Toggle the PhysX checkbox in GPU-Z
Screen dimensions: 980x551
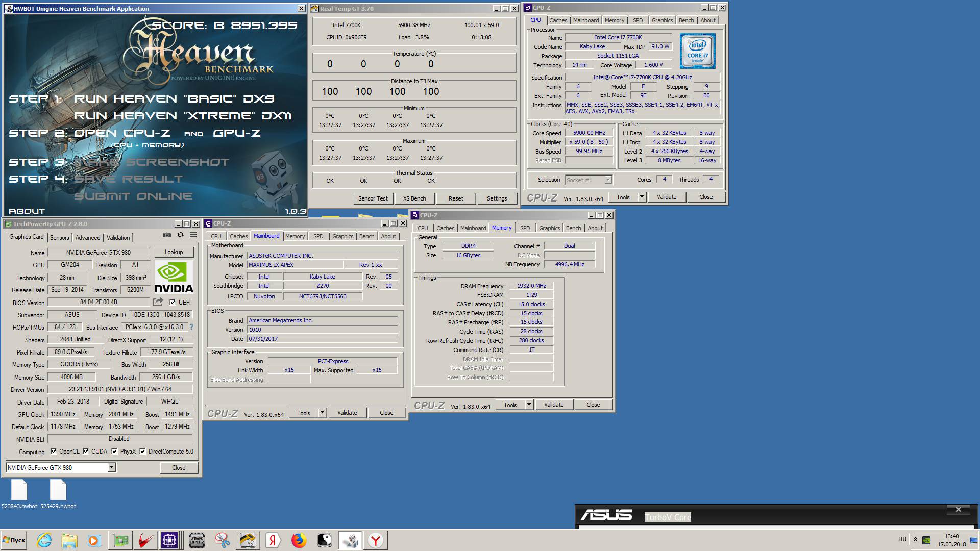click(114, 451)
